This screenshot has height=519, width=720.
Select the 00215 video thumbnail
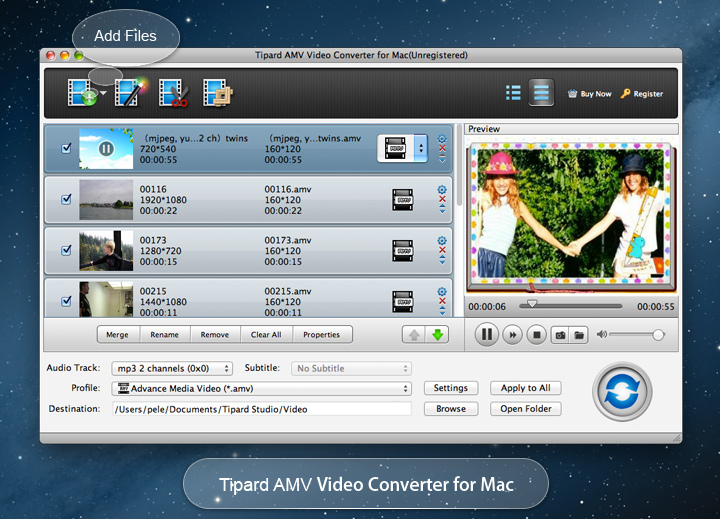click(106, 299)
